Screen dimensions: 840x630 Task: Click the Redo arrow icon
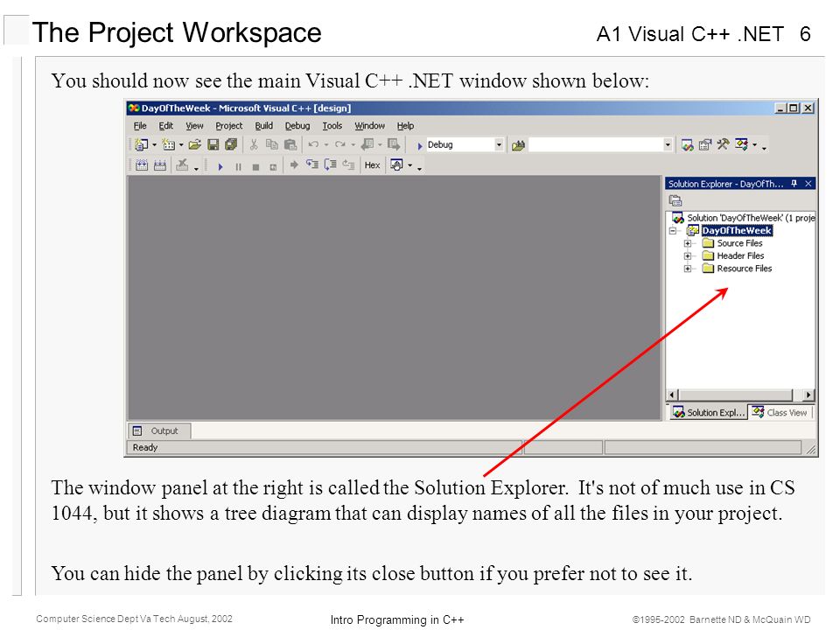click(x=339, y=144)
